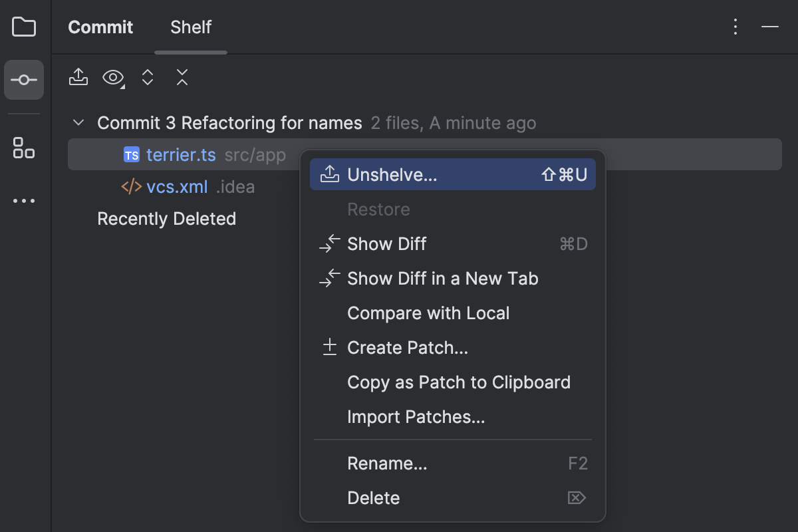Click the More Tool Windows ellipsis icon

pyautogui.click(x=24, y=200)
